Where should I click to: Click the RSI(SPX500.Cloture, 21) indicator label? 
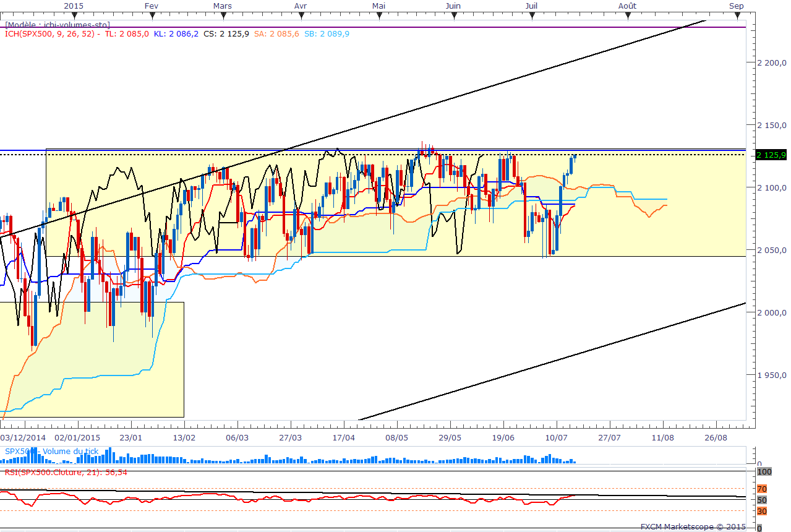[66, 472]
